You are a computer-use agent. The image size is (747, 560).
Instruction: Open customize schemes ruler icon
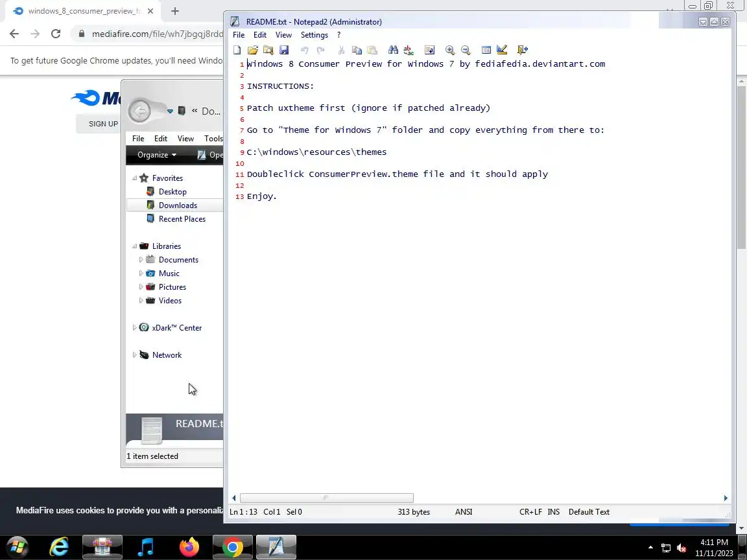point(502,49)
